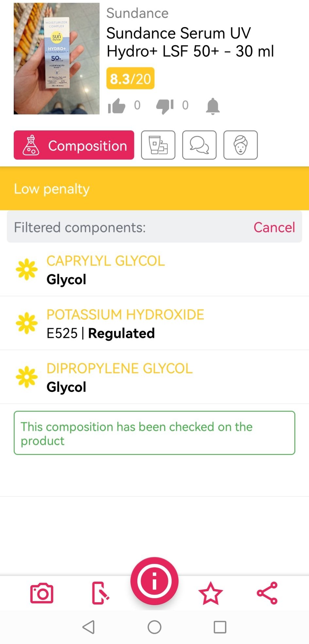Viewport: 309px width, 644px height.
Task: Toggle the notification bell for this product
Action: pos(213,106)
